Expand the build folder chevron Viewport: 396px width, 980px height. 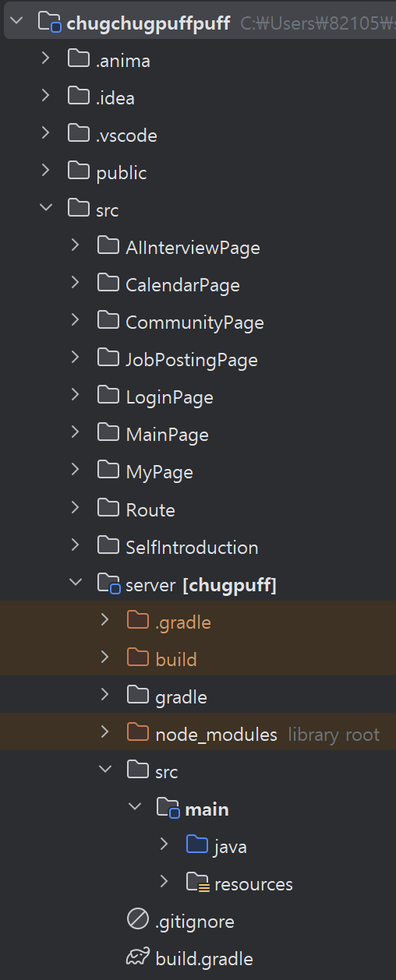[x=105, y=657]
